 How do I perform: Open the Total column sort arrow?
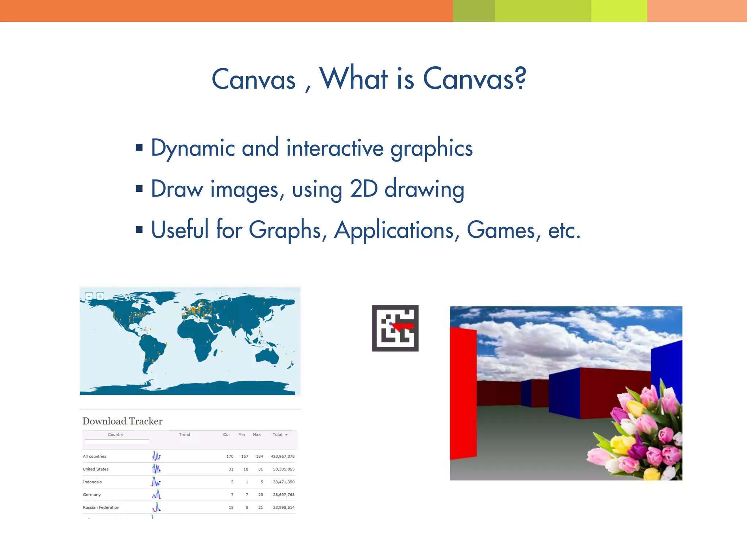coord(287,435)
